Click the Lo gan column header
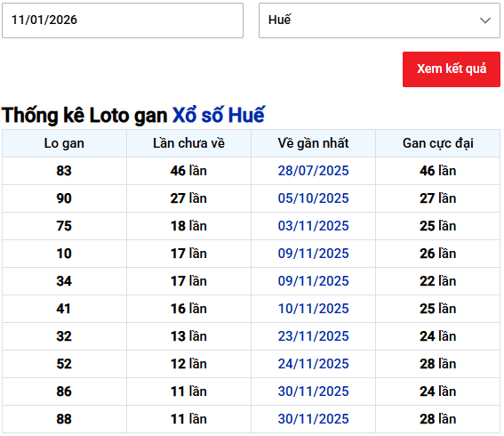Screen dimensions: 504x436 pyautogui.click(x=64, y=143)
